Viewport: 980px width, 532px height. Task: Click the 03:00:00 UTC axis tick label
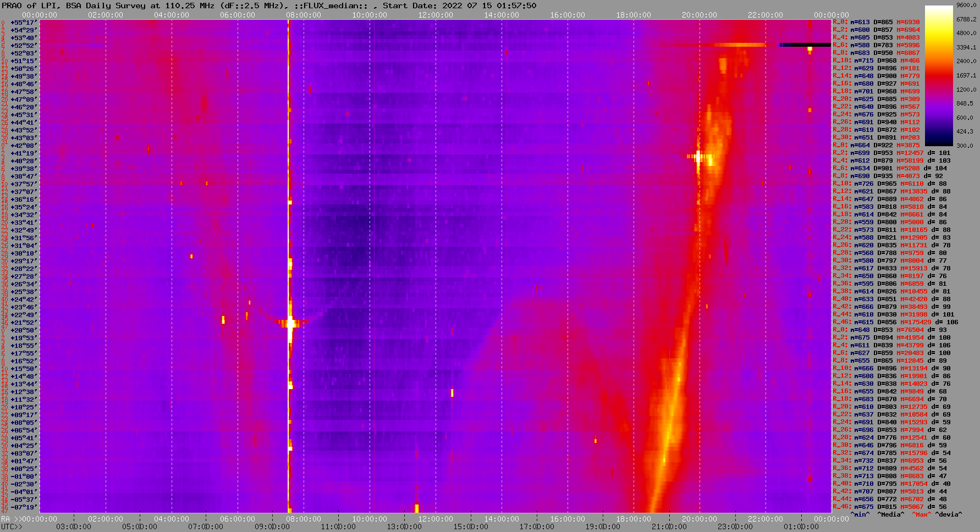click(x=74, y=527)
